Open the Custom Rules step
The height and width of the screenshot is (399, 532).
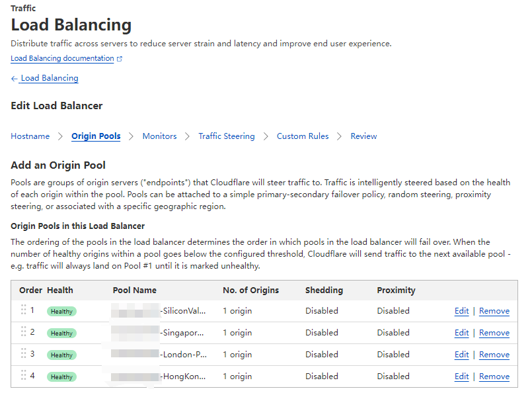click(302, 136)
